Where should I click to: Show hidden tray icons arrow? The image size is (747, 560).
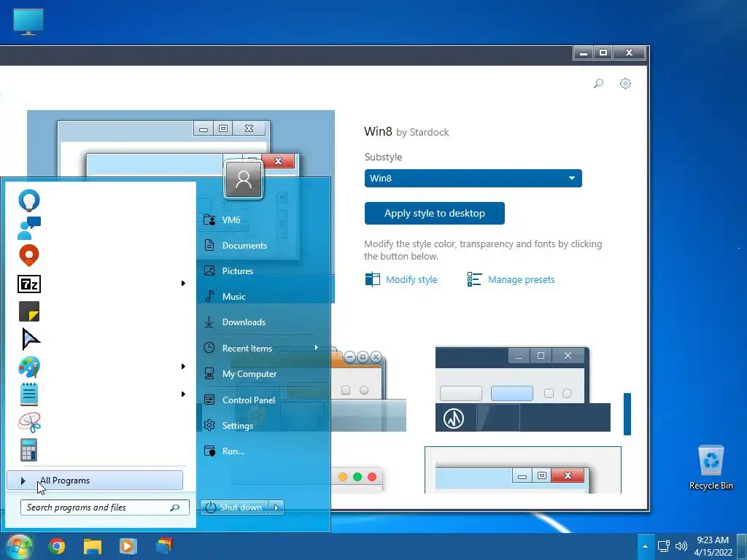(645, 546)
